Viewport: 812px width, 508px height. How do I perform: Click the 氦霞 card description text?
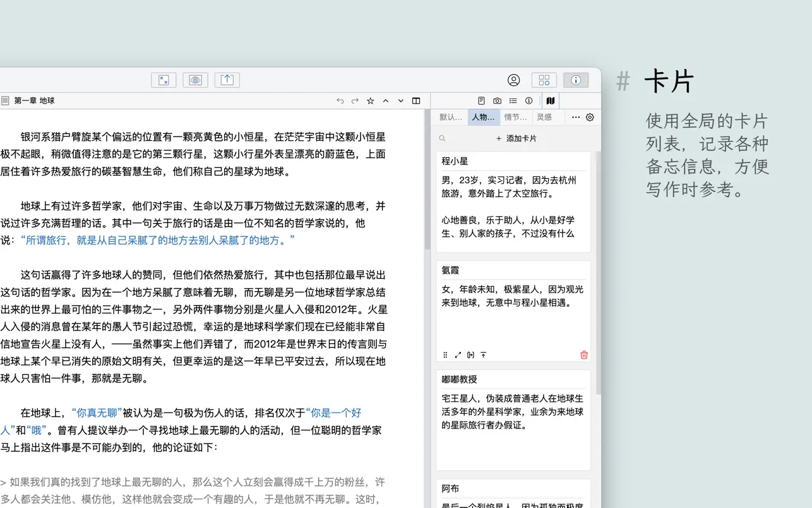point(513,296)
